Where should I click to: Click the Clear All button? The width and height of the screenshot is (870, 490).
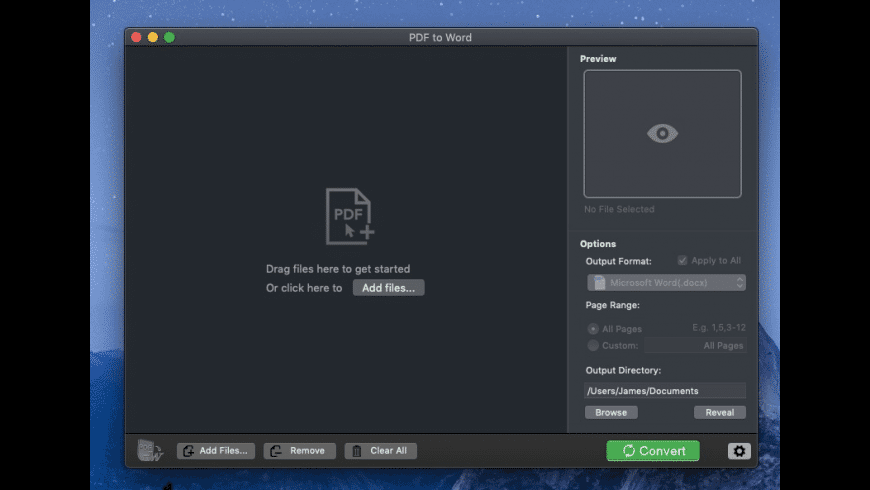pyautogui.click(x=381, y=451)
